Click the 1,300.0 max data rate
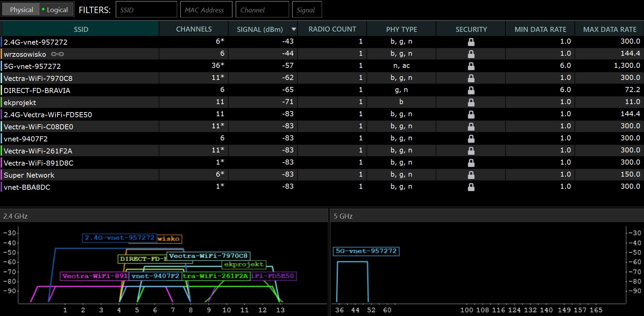The width and height of the screenshot is (644, 316). coord(627,65)
